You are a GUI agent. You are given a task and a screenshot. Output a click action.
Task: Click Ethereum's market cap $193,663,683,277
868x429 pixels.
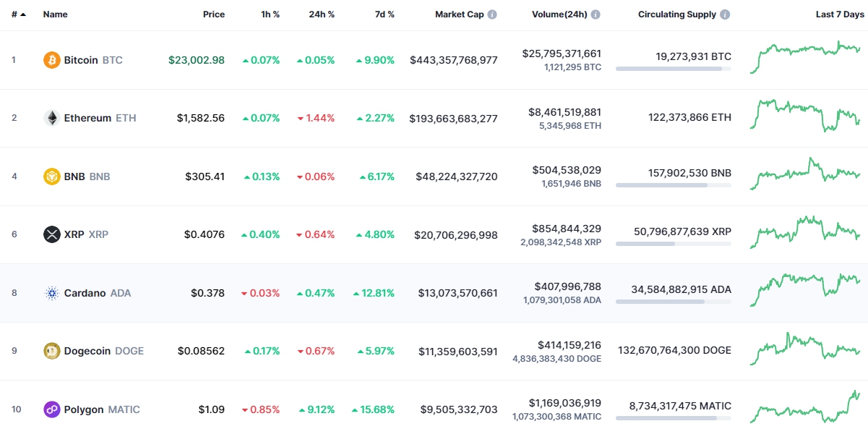pos(454,118)
